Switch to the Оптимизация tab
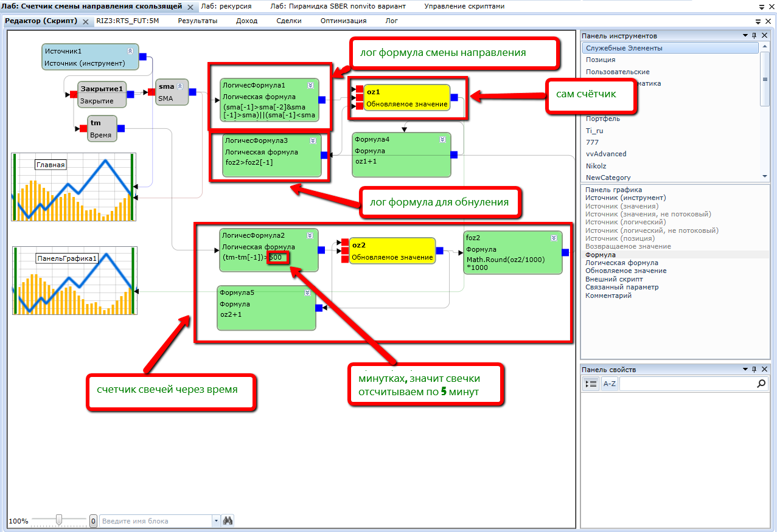Image resolution: width=777 pixels, height=532 pixels. [x=343, y=21]
